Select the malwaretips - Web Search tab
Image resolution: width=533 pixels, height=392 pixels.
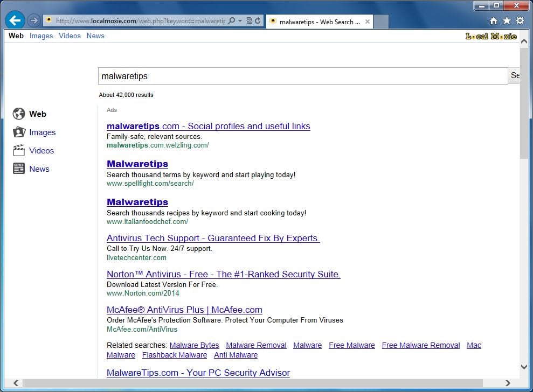tap(320, 22)
